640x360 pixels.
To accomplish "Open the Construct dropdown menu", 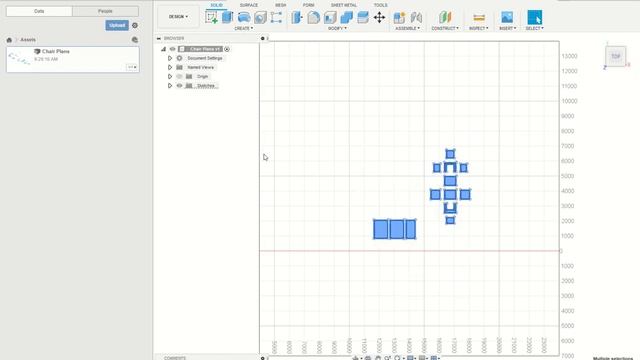I will pos(445,29).
